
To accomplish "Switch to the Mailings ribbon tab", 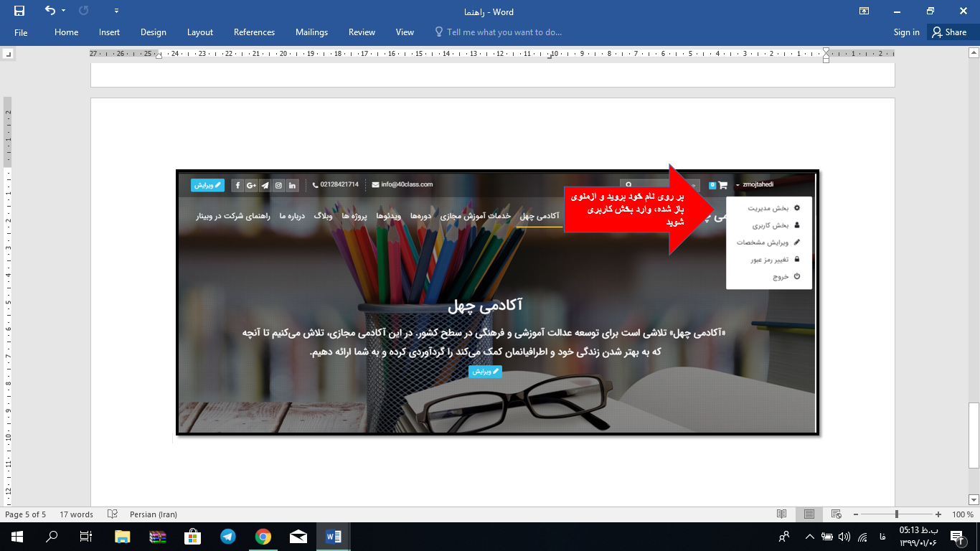I will click(311, 32).
